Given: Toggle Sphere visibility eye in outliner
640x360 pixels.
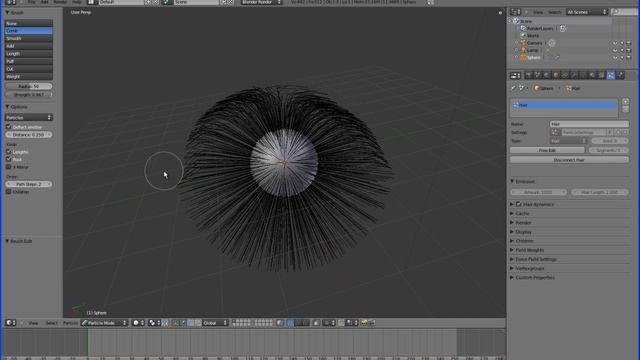Looking at the screenshot, I should 615,58.
